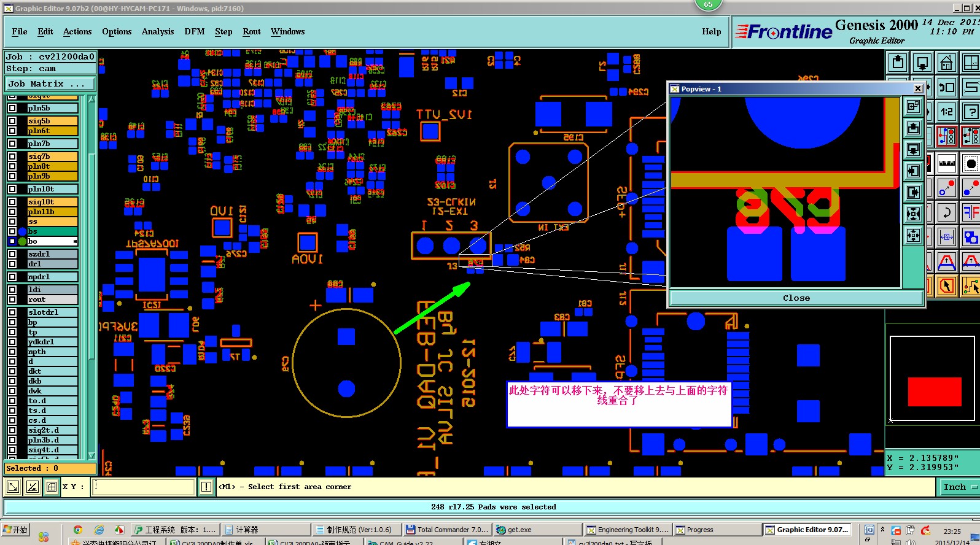The image size is (980, 545).
Task: Open the Analysis menu
Action: point(158,32)
